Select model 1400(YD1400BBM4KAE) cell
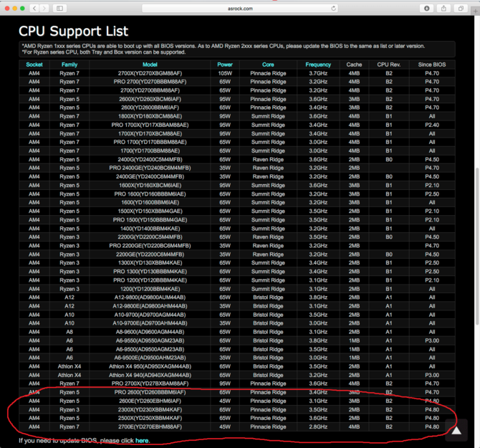Screen dimensions: 480x448 [x=150, y=229]
